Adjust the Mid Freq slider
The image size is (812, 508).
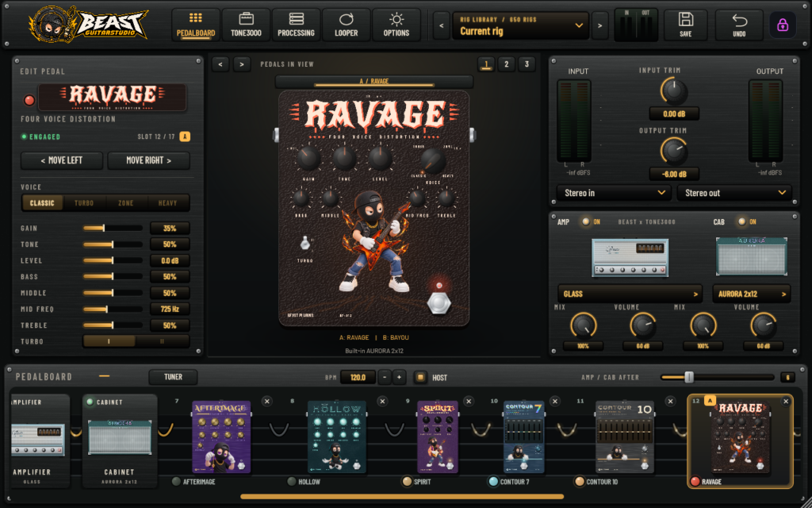[113, 309]
